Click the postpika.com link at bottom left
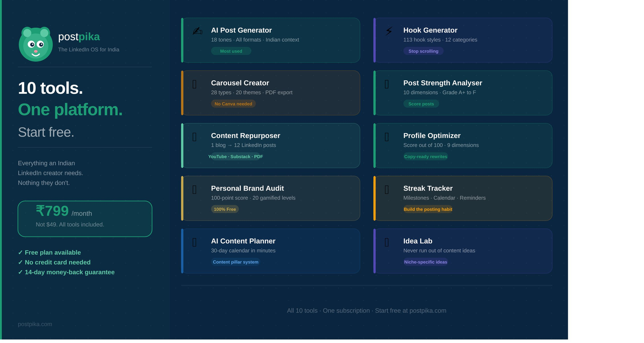Image resolution: width=644 pixels, height=343 pixels. click(35, 324)
